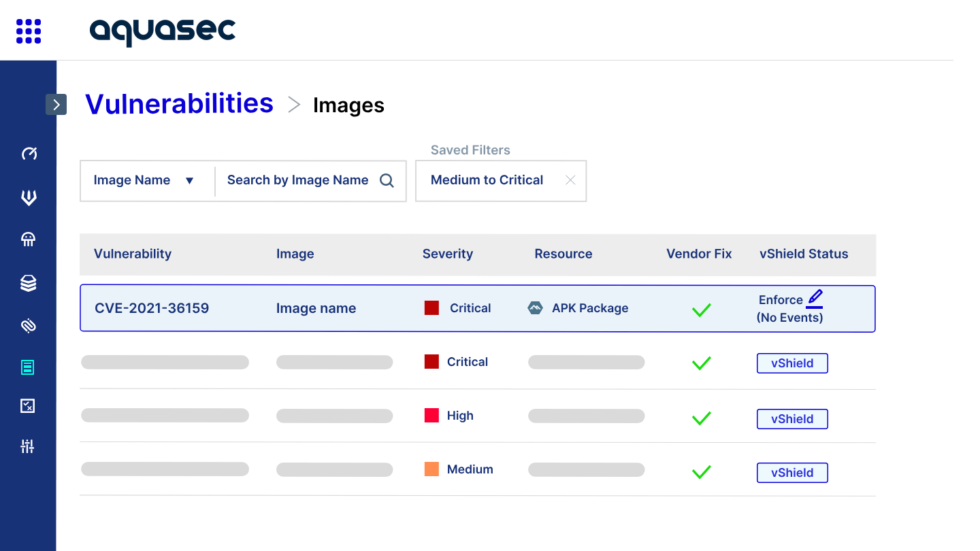Open the highlighted list document sidebar icon

coord(28,368)
